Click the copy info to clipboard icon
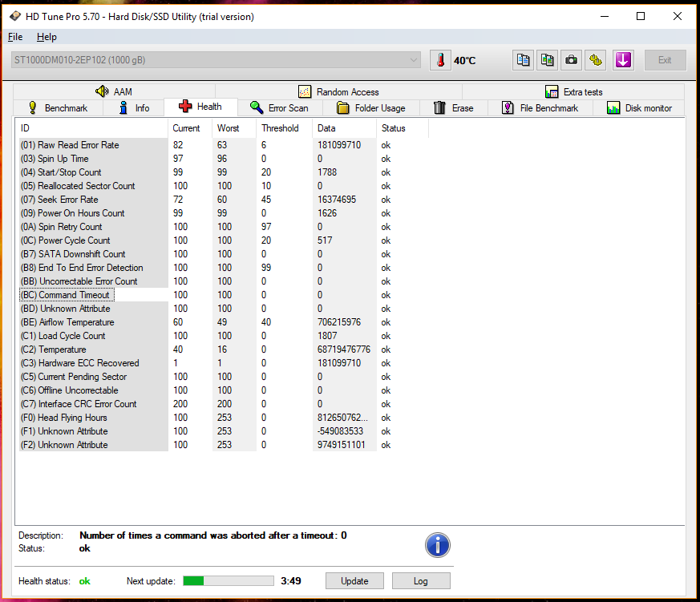The width and height of the screenshot is (700, 602). pos(524,60)
